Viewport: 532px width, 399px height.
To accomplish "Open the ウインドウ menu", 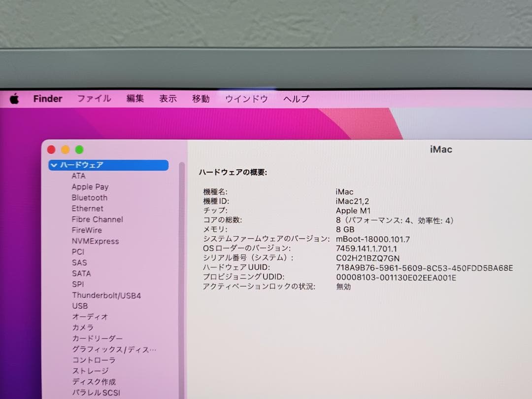I will tap(247, 99).
